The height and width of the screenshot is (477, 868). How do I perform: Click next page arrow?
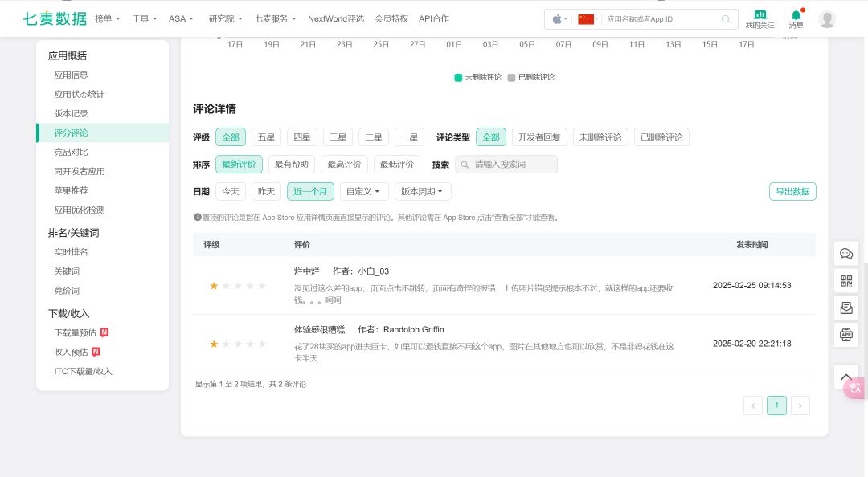pos(800,406)
